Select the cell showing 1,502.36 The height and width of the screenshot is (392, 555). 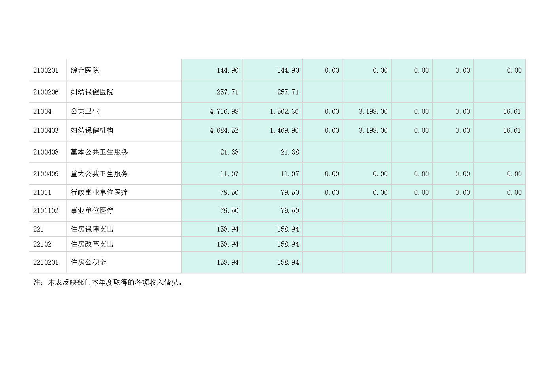[284, 111]
